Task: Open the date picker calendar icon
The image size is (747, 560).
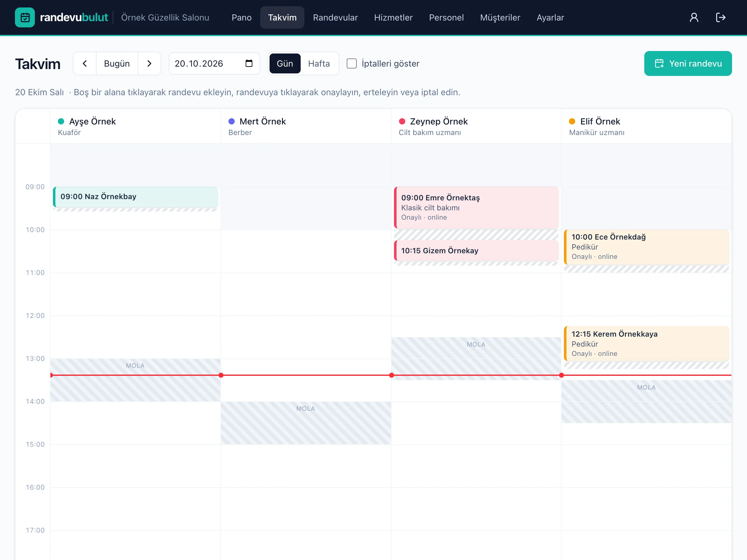Action: point(249,63)
